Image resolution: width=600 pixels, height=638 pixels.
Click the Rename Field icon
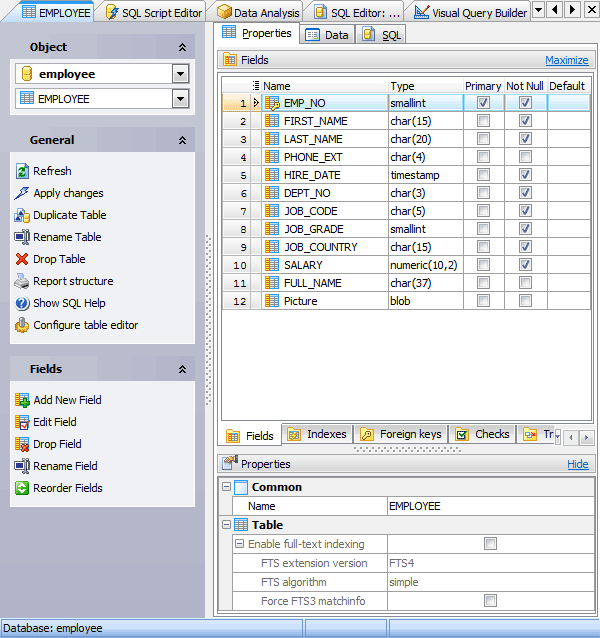point(22,466)
